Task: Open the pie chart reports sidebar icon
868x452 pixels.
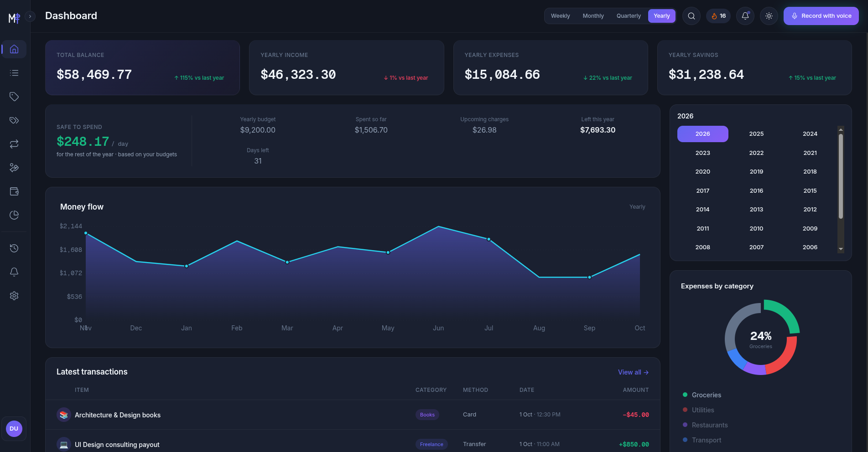Action: click(x=14, y=215)
